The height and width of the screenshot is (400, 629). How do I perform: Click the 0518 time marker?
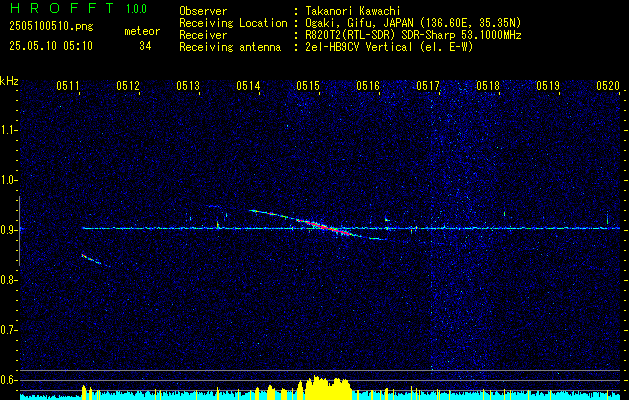coord(488,85)
